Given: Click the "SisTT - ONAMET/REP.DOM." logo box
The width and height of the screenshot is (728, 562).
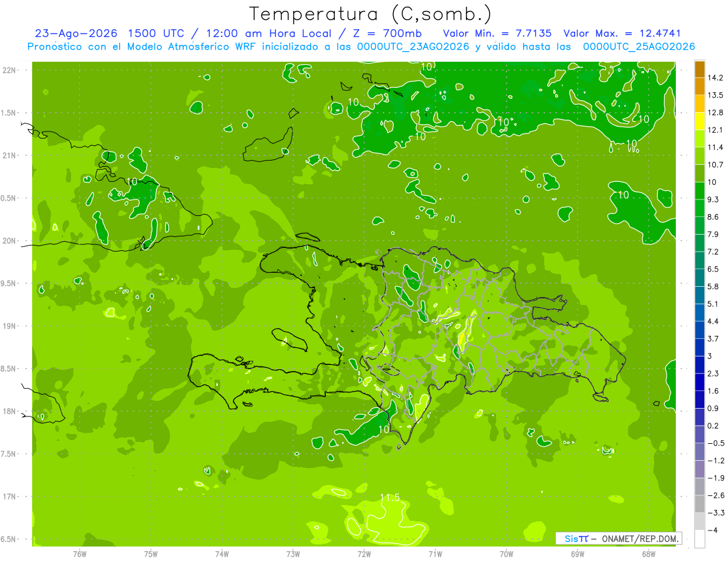Looking at the screenshot, I should [619, 538].
